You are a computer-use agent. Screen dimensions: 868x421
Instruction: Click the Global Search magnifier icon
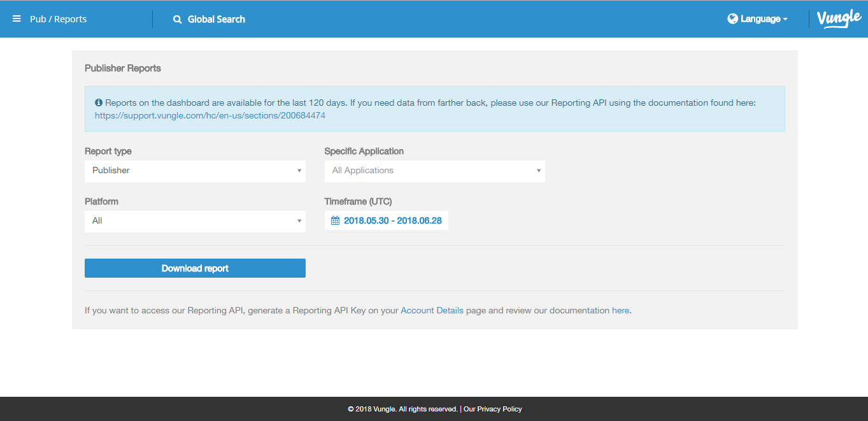178,20
